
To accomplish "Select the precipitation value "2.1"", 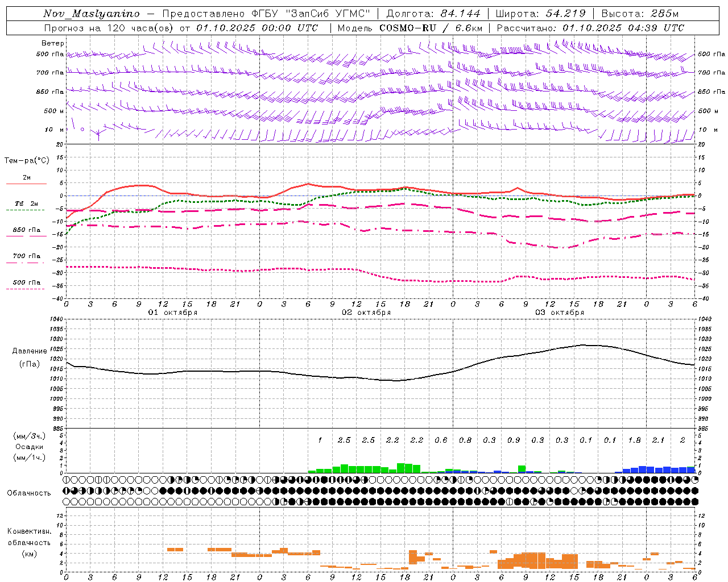I will point(658,440).
